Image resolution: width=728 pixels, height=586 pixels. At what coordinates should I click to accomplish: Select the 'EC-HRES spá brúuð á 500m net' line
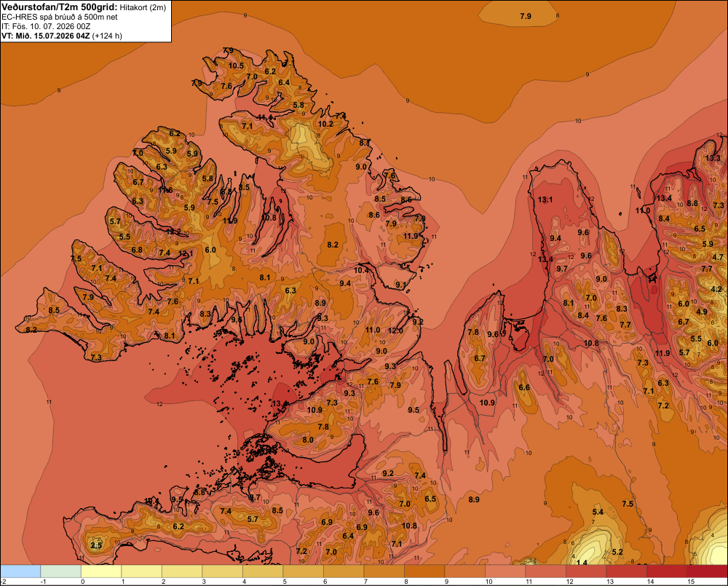tap(60, 17)
